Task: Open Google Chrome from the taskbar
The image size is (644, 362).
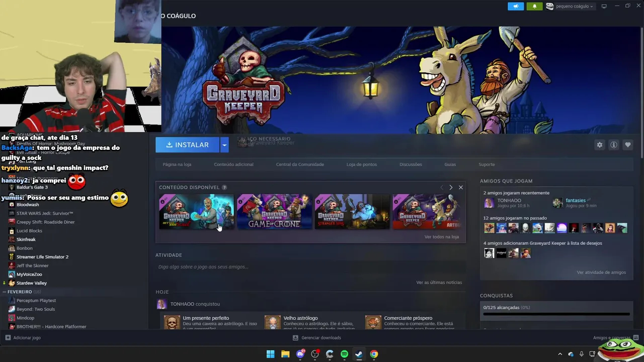Action: point(374,354)
